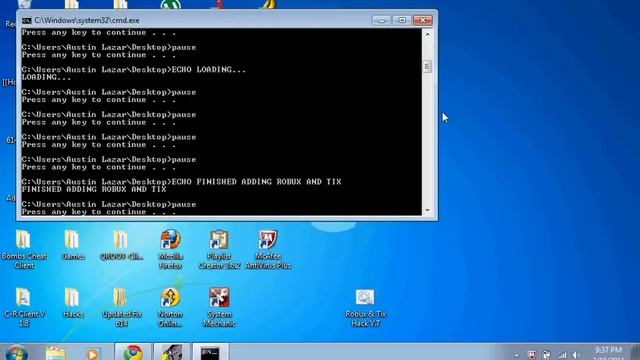Select the Robux & Tix Hack V.7 file
640x360 pixels.
[365, 308]
